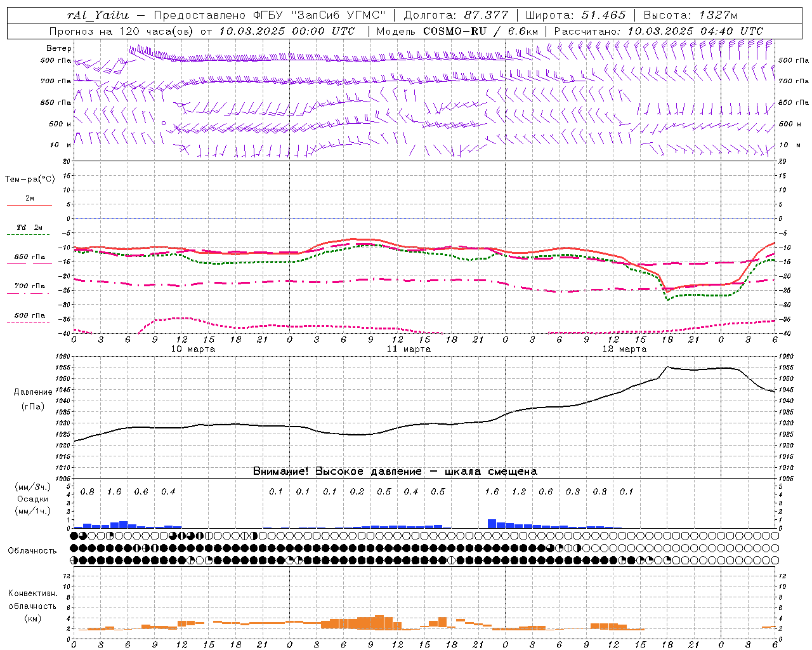Click the (гПа) unit under Давление
Viewport: 812px width, 650px height.
pyautogui.click(x=32, y=407)
